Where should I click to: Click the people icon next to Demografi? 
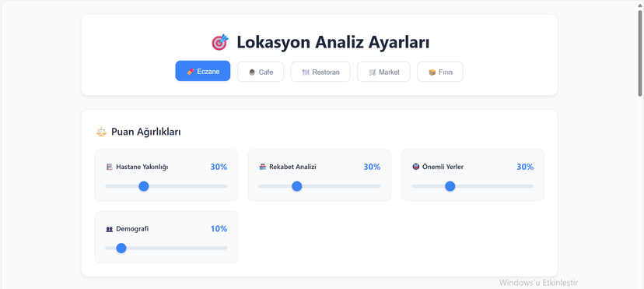tap(109, 229)
